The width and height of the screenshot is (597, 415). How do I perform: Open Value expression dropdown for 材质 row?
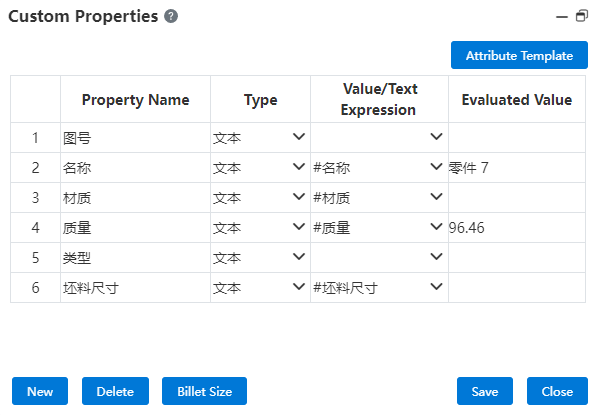tap(436, 196)
